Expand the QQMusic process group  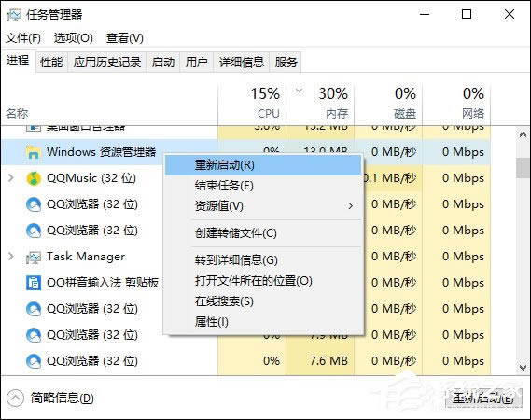click(x=11, y=178)
